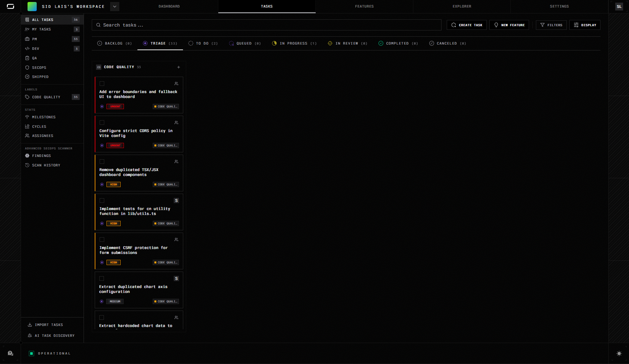629x364 pixels.
Task: Check the box on Add error boundaries card
Action: coord(102,84)
